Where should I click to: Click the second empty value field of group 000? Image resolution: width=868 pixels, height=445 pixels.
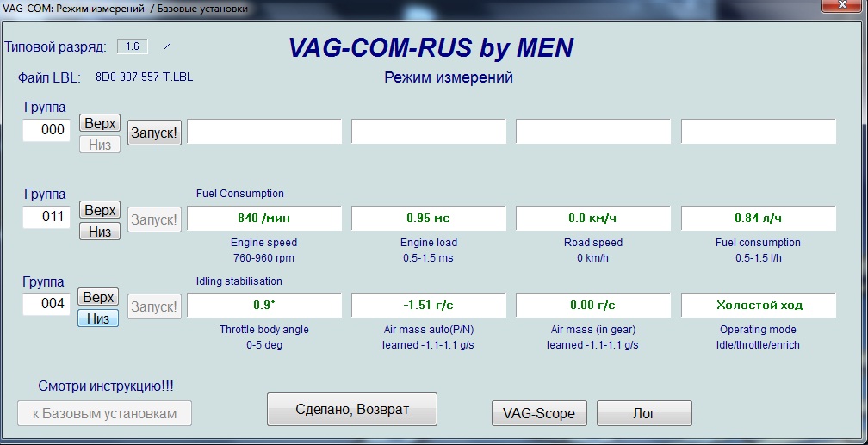click(x=429, y=132)
